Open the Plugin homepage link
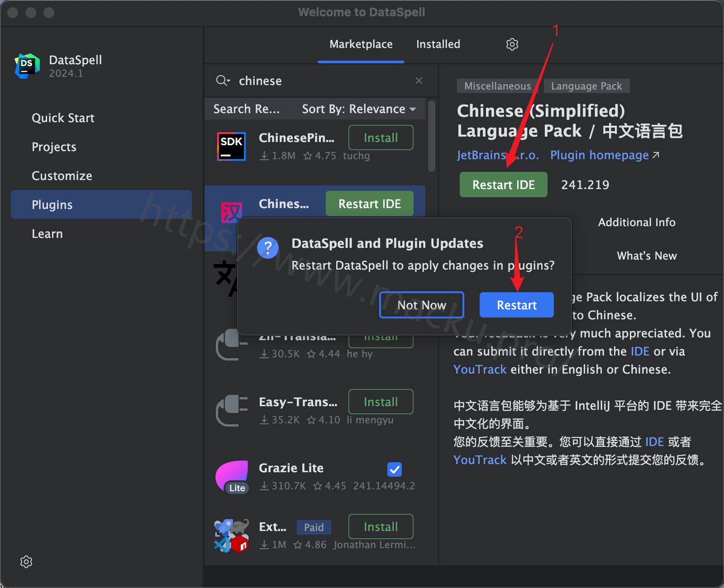The height and width of the screenshot is (588, 724). [x=605, y=155]
